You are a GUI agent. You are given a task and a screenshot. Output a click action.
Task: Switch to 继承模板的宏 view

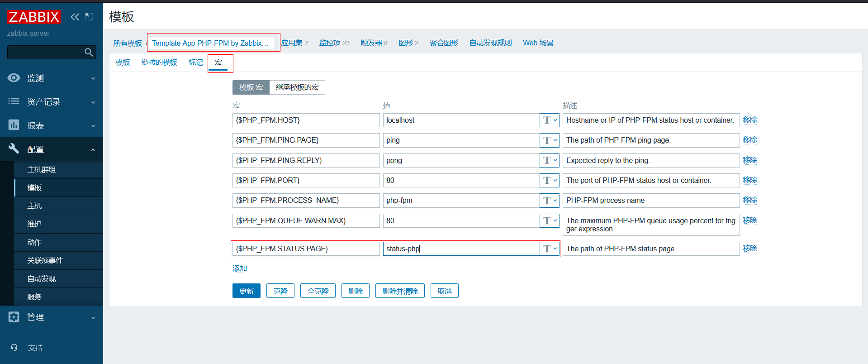(x=297, y=87)
